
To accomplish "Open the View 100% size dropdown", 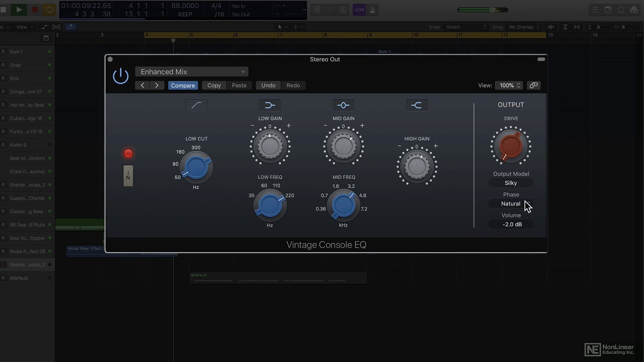I will (509, 85).
